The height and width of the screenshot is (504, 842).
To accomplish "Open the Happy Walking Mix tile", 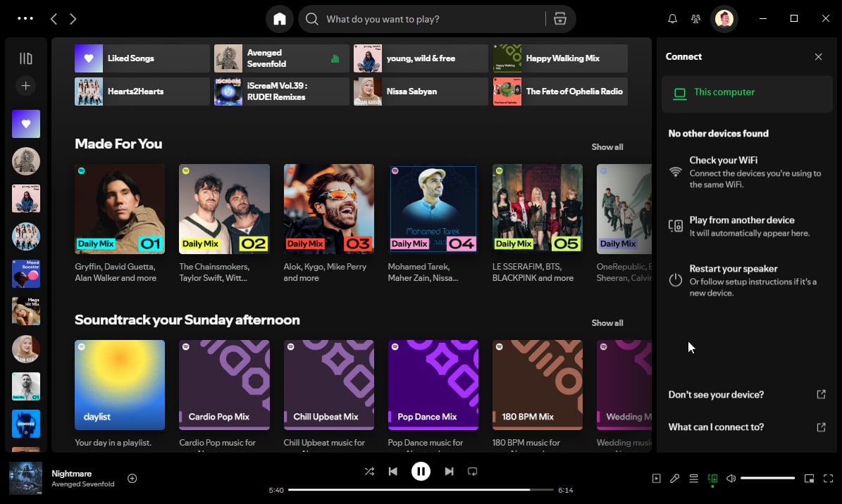I will 561,58.
